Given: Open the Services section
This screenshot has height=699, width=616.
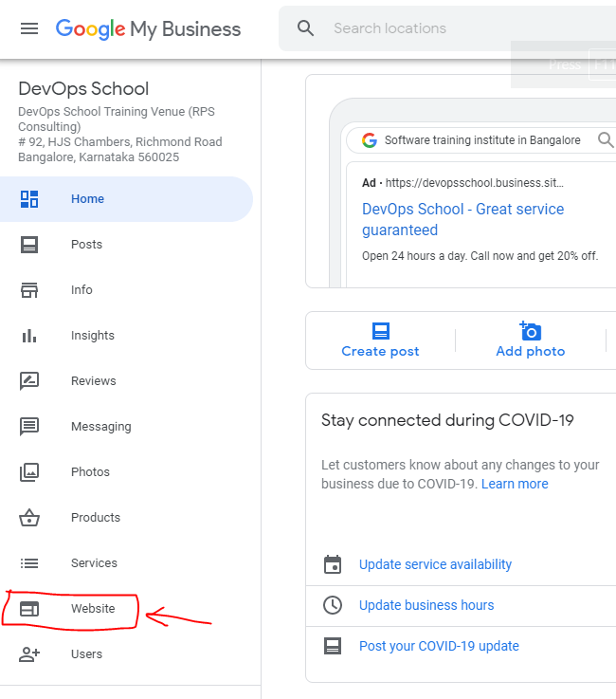Looking at the screenshot, I should [x=94, y=563].
